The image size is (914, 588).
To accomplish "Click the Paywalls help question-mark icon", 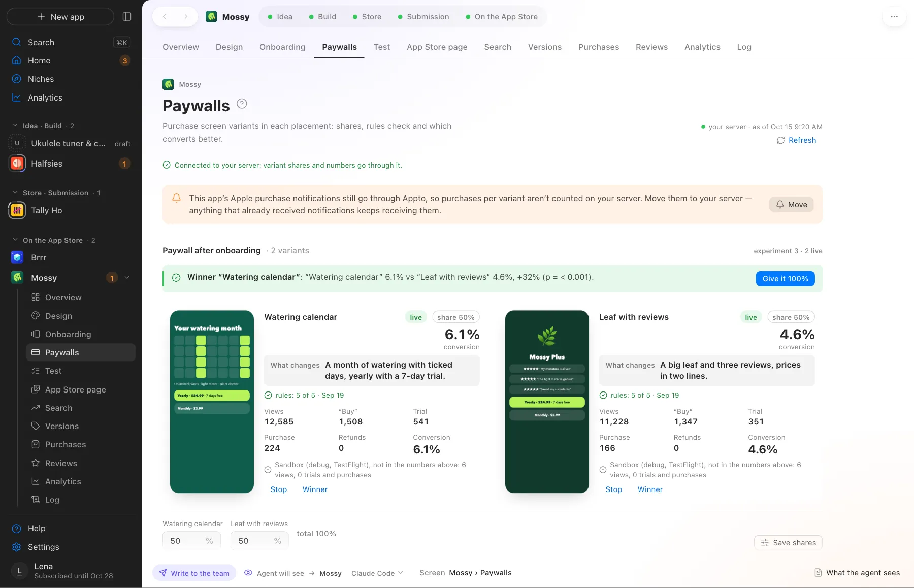I will 242,104.
